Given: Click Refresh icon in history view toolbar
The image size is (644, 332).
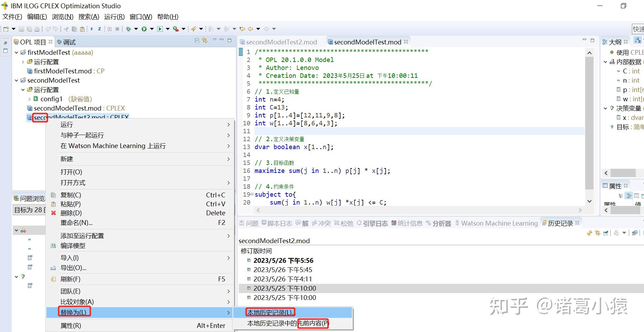Looking at the screenshot, I should pyautogui.click(x=589, y=233).
